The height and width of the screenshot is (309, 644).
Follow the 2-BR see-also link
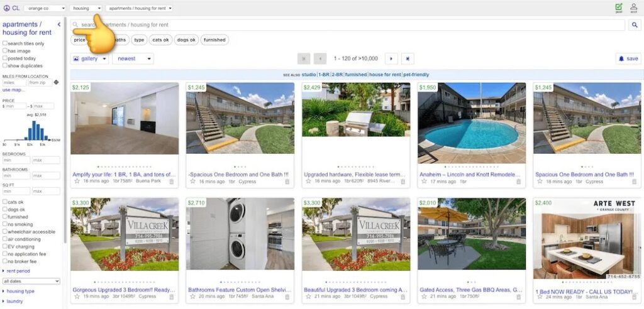tap(337, 75)
